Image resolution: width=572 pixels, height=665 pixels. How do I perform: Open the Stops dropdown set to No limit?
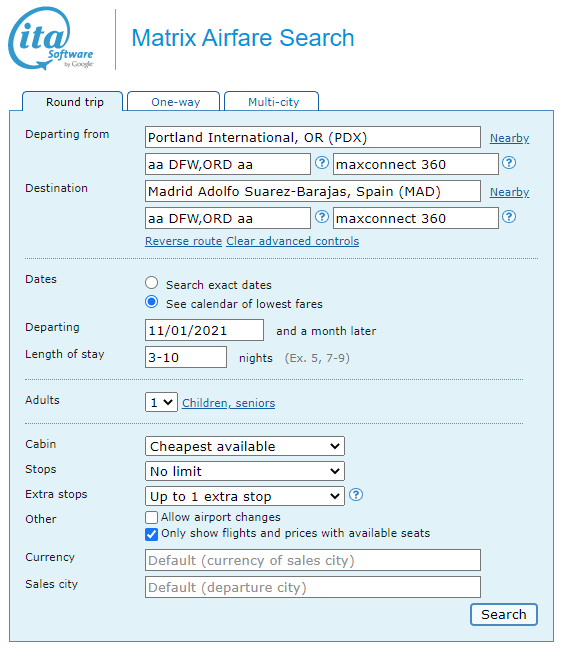(x=245, y=471)
